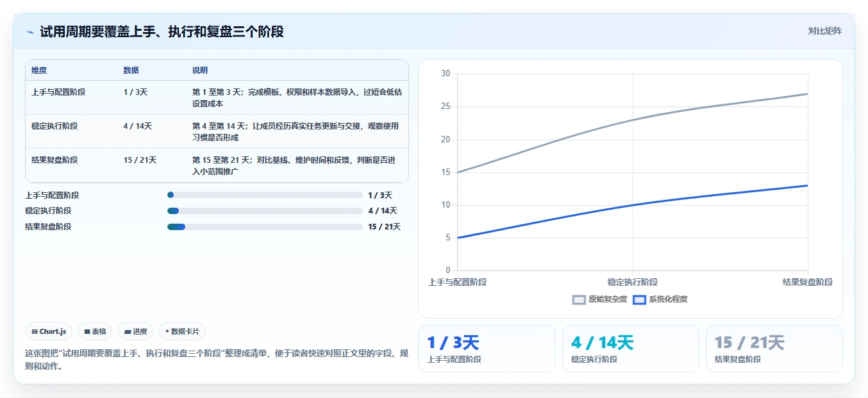Click progress value 15 / 21天 beside bar
This screenshot has height=398, width=868.
tap(385, 227)
